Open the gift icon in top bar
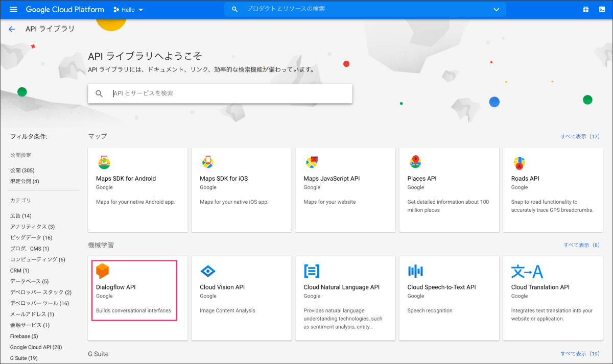 click(586, 9)
